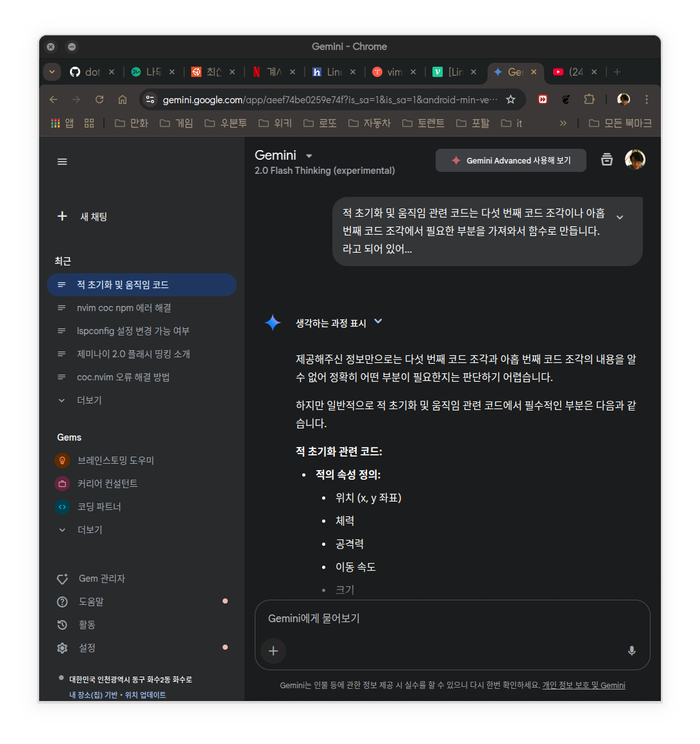700x744 pixels.
Task: Switch to the '나두' tab
Action: pyautogui.click(x=147, y=72)
